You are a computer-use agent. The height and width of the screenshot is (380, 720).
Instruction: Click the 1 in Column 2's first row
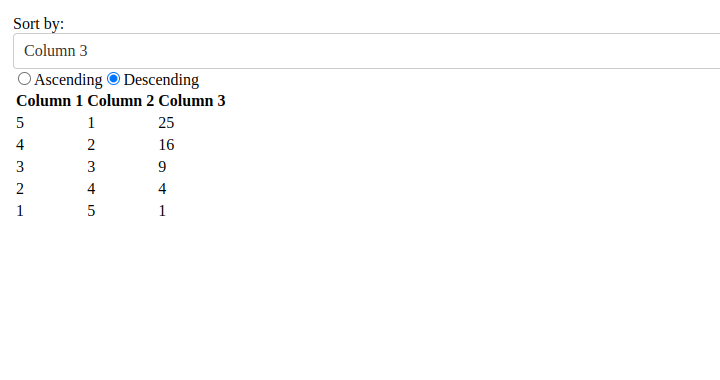click(x=91, y=123)
